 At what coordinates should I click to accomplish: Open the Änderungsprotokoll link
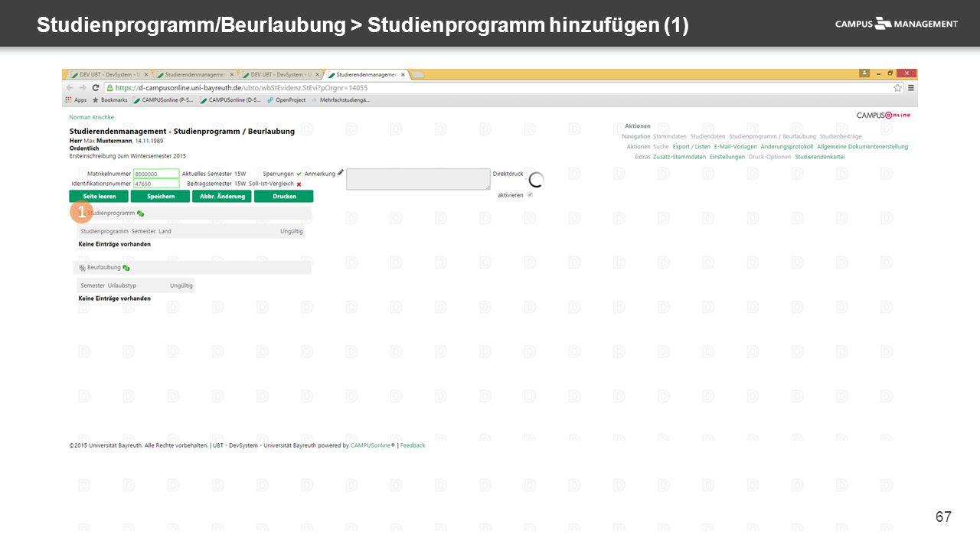click(x=787, y=146)
